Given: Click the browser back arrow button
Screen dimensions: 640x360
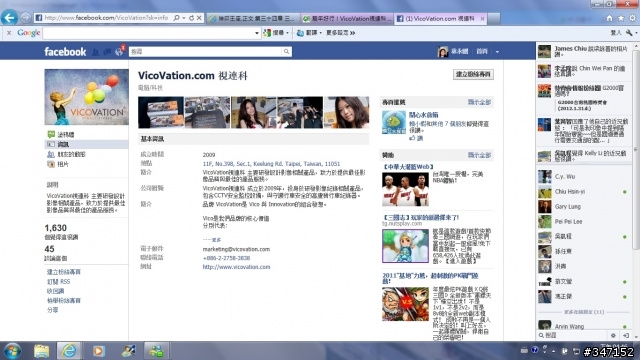Looking at the screenshot, I should click(x=9, y=18).
